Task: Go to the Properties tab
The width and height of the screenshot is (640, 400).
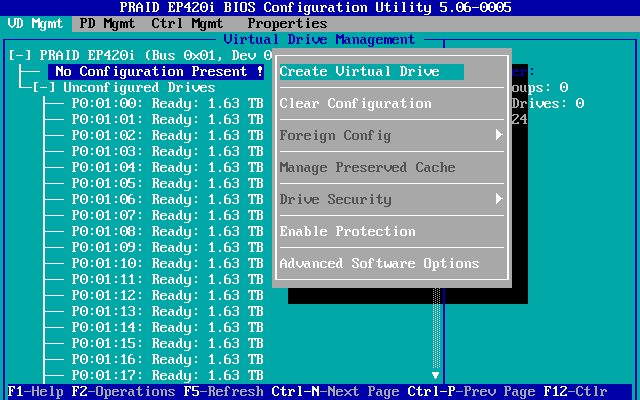Action: tap(287, 23)
